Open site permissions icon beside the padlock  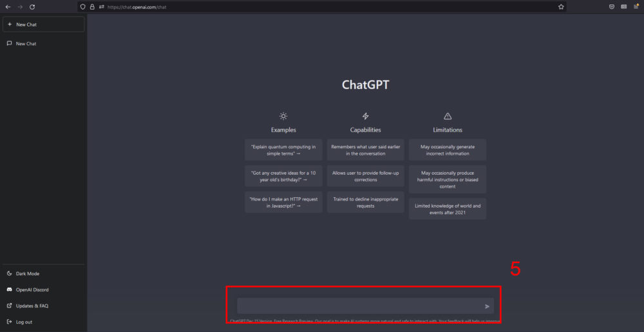(102, 7)
